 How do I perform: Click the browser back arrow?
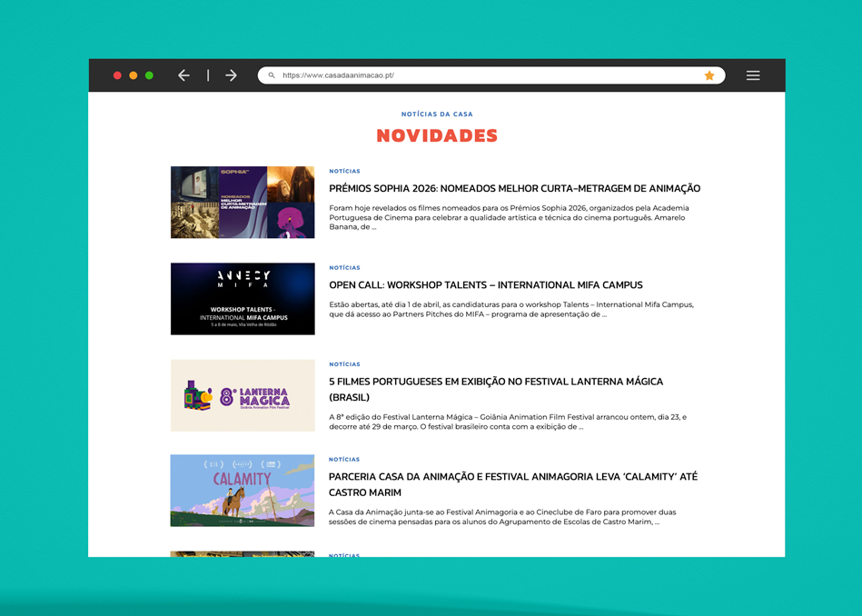point(183,75)
